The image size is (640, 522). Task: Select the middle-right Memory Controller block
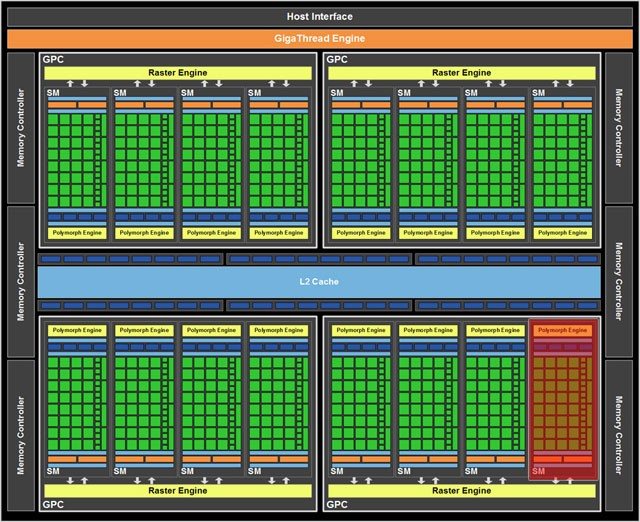tap(619, 281)
